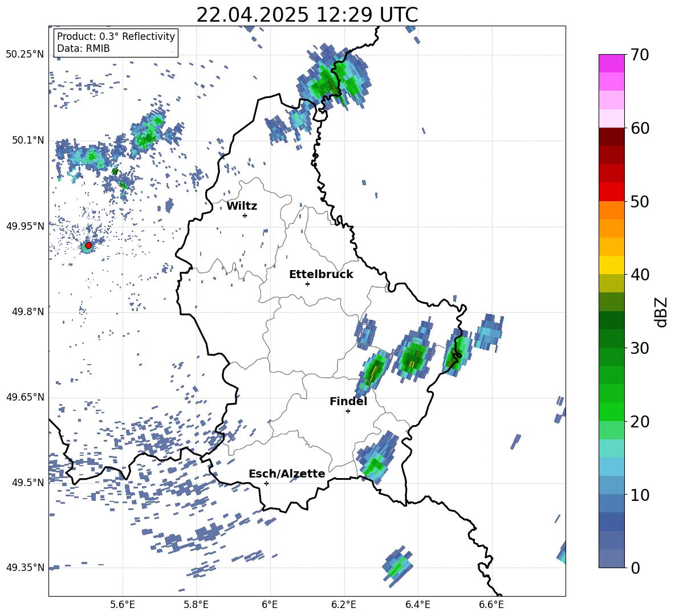Click the Wiltz station cross marker
675x616 pixels.
(x=245, y=215)
